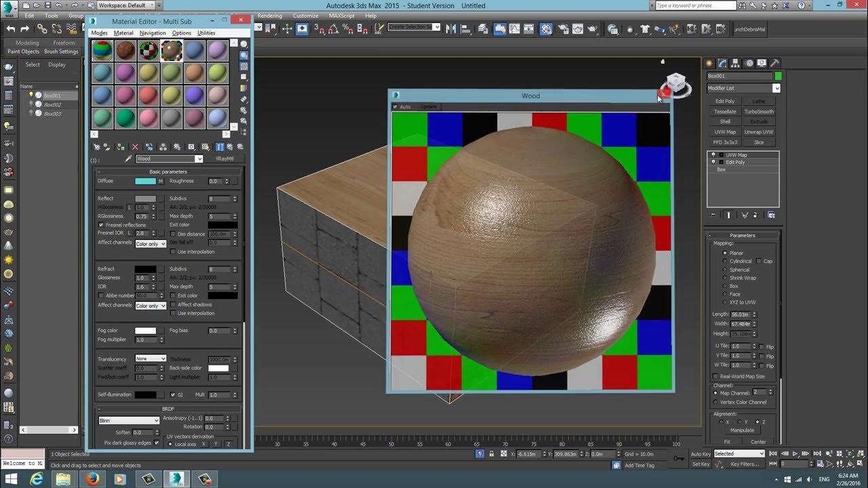The height and width of the screenshot is (488, 868).
Task: Open the Selected key filter dropdown
Action: pos(738,453)
